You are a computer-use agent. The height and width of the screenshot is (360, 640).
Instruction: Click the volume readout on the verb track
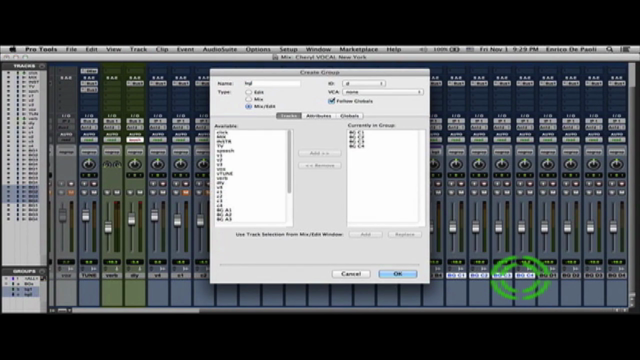pos(112,262)
